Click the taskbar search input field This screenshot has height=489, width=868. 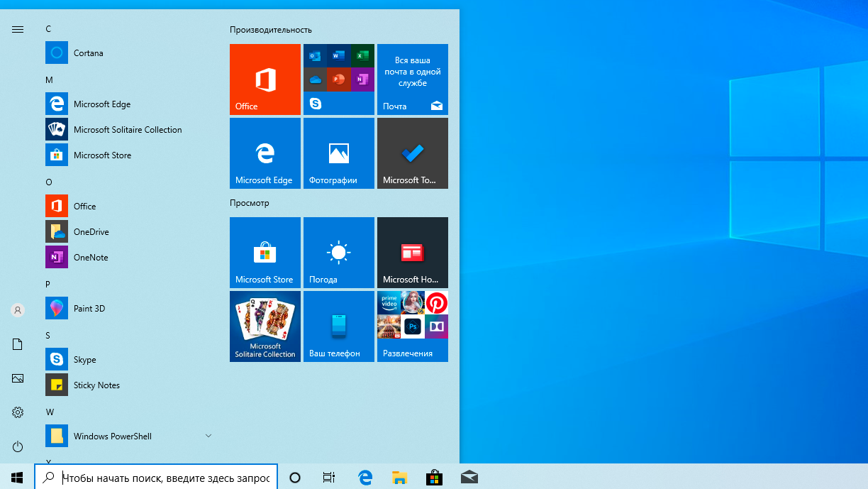tap(165, 478)
